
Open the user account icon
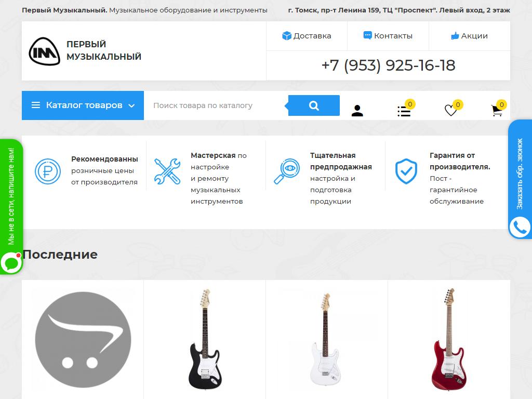click(357, 111)
